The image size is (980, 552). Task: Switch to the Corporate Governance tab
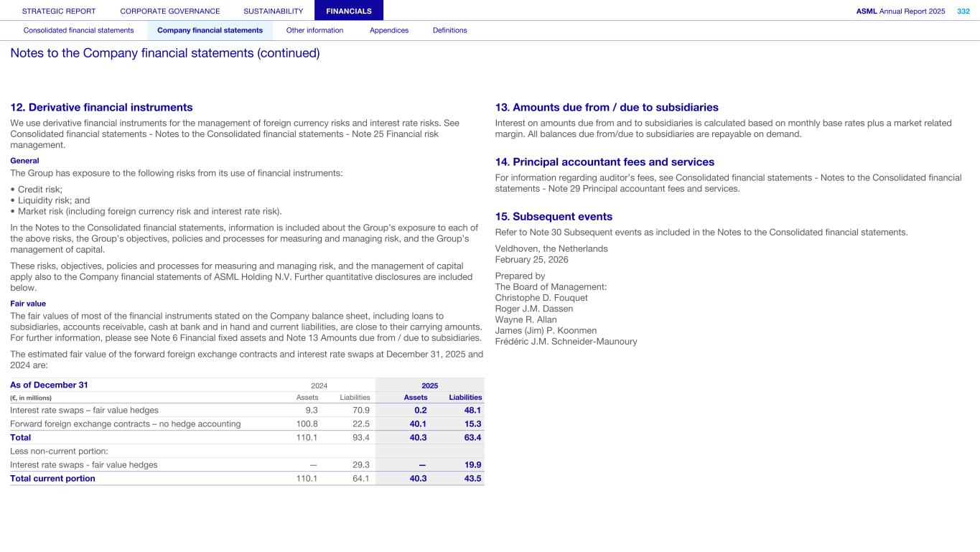(170, 11)
